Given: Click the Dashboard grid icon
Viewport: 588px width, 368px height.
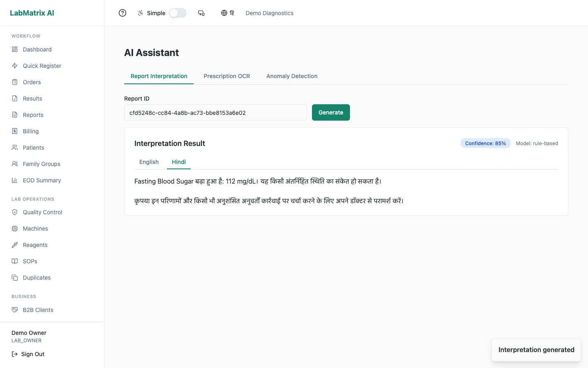Looking at the screenshot, I should click(15, 49).
